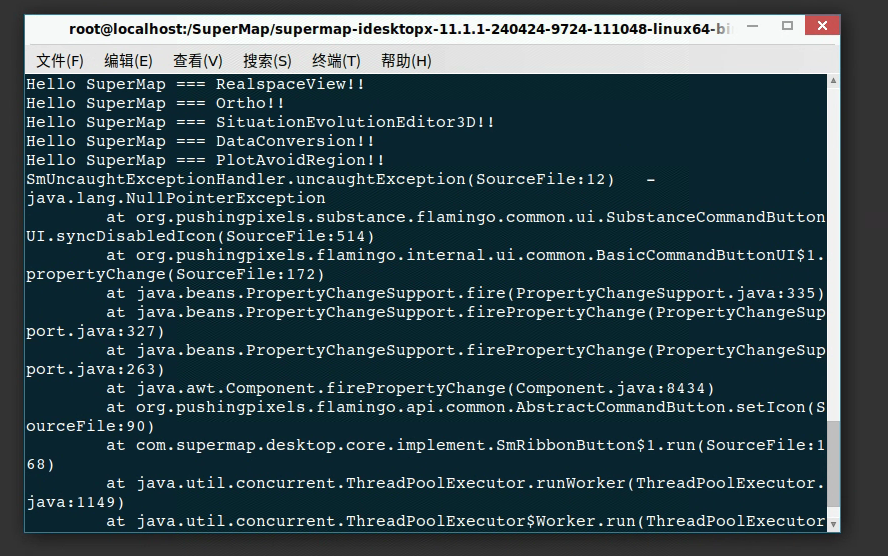Open the 查看(V) menu
The width and height of the screenshot is (888, 556).
(198, 61)
